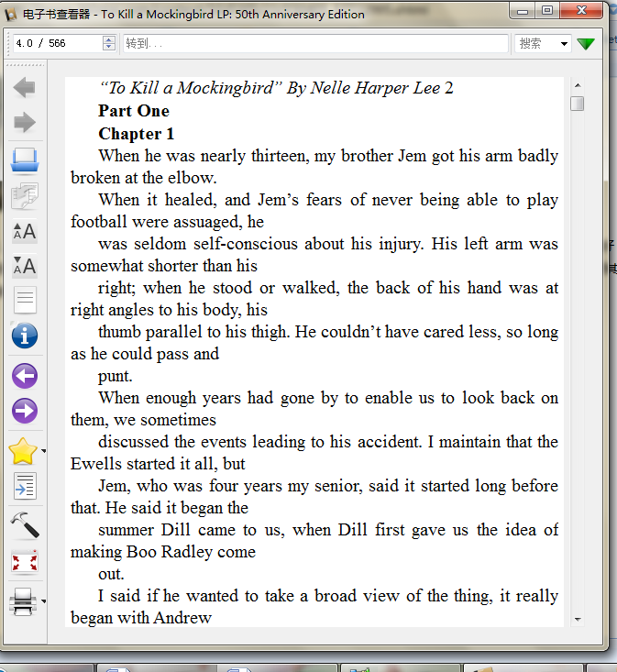This screenshot has height=672, width=617.
Task: Click the Go to (转到) input field
Action: point(315,43)
